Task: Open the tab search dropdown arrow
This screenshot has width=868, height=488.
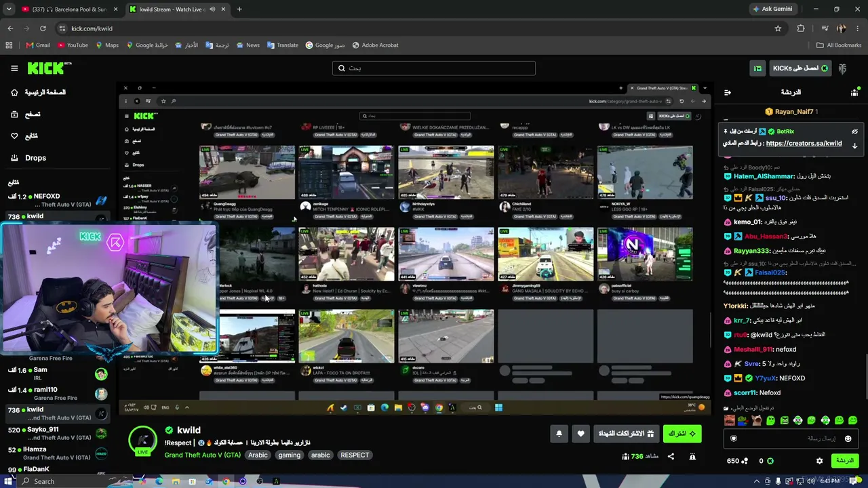Action: pyautogui.click(x=9, y=9)
